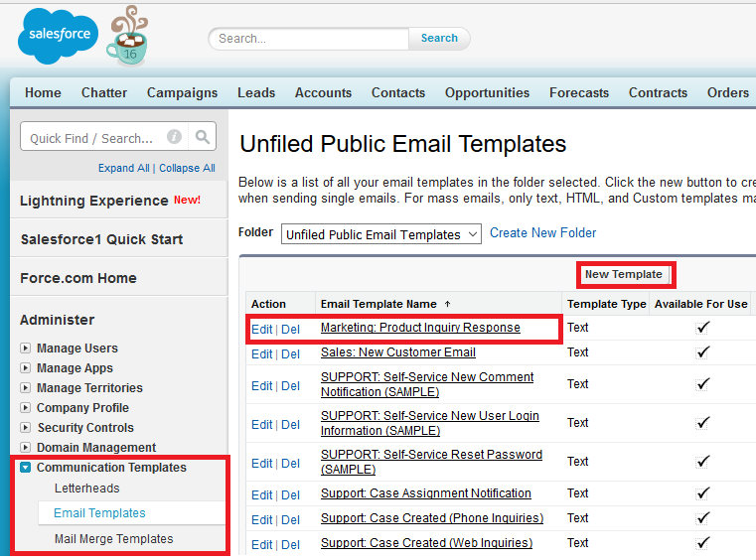Open Marketing: Product Inquiry Response template
The image size is (756, 560).
(420, 328)
